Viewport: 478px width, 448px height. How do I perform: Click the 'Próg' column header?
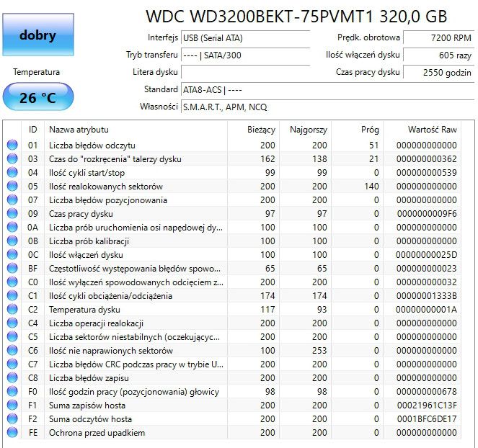[x=357, y=130]
